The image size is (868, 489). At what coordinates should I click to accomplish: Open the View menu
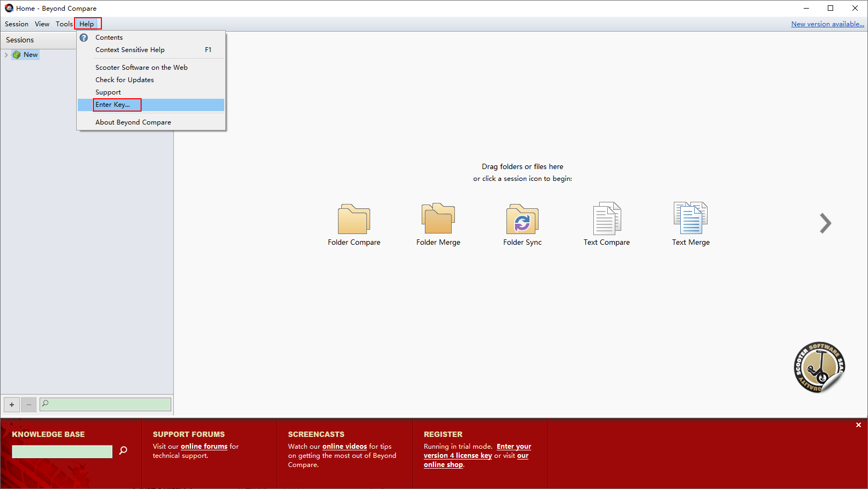coord(42,24)
